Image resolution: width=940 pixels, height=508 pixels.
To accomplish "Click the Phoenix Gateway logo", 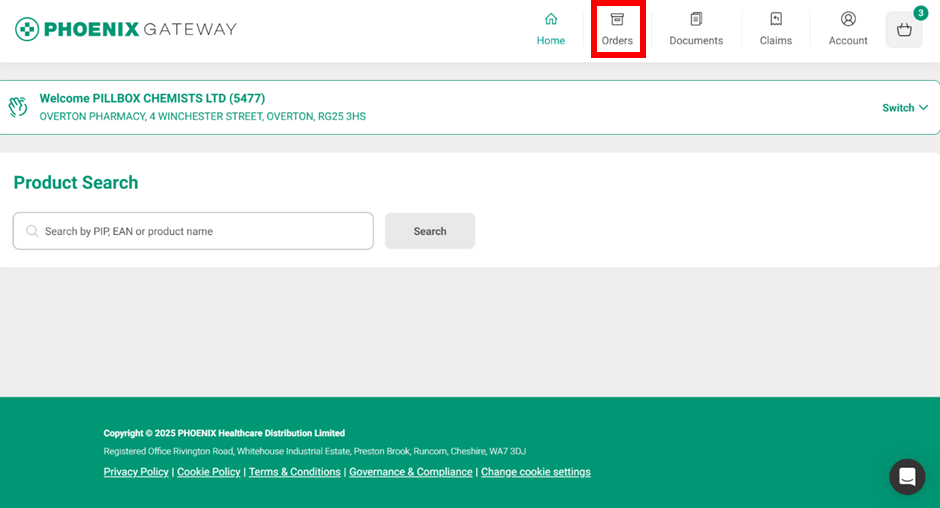I will click(x=126, y=29).
